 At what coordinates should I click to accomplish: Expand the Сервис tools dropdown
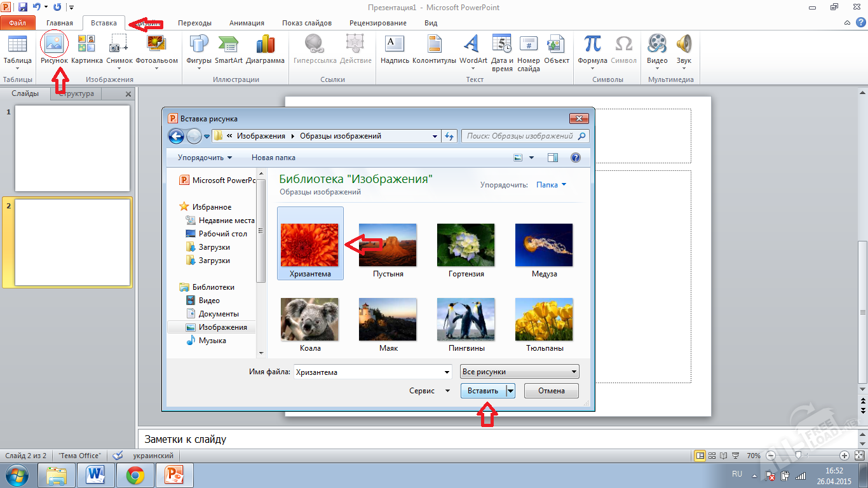point(430,391)
